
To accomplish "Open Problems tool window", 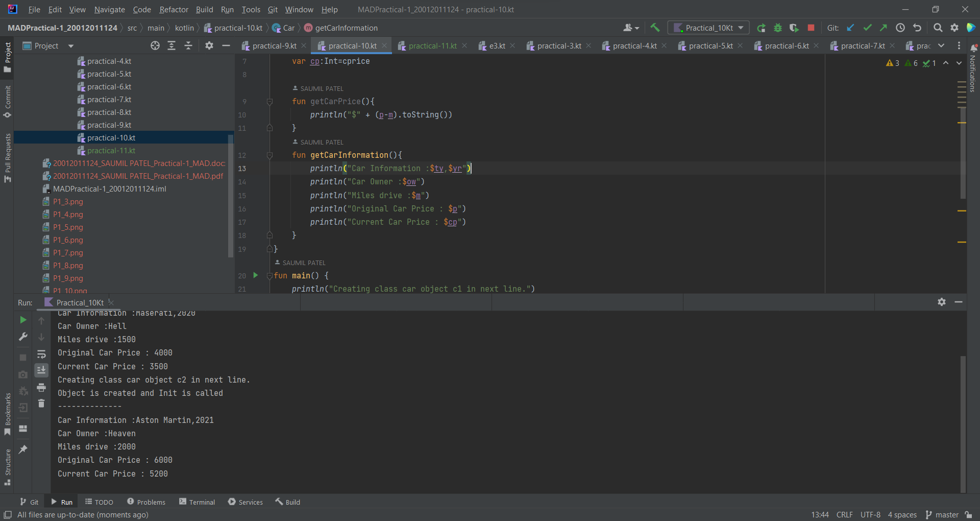I will click(146, 502).
